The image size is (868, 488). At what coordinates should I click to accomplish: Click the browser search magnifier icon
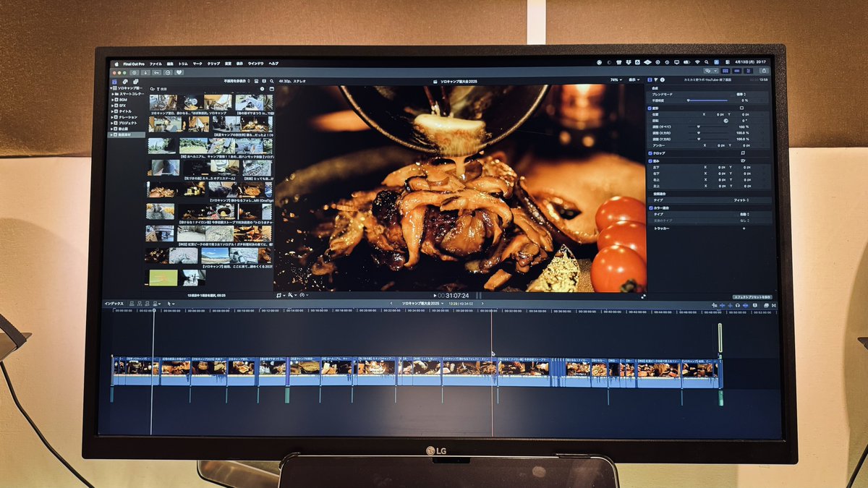pos(271,81)
